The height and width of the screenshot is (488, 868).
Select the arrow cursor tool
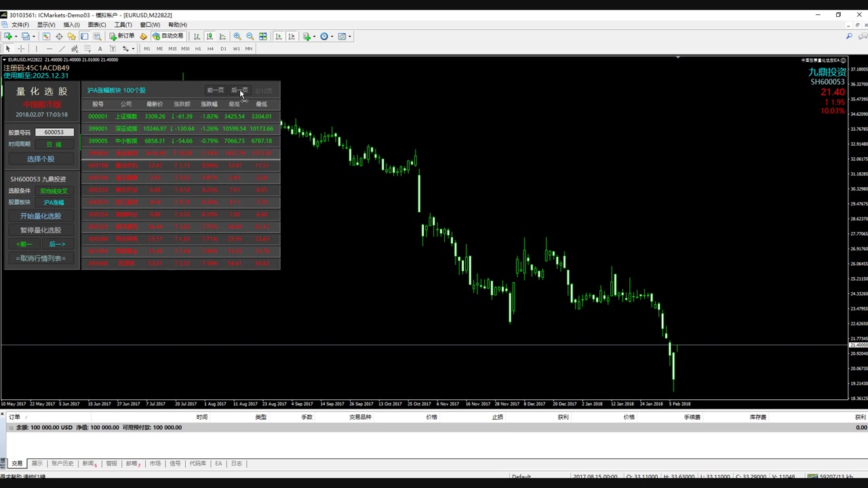8,49
